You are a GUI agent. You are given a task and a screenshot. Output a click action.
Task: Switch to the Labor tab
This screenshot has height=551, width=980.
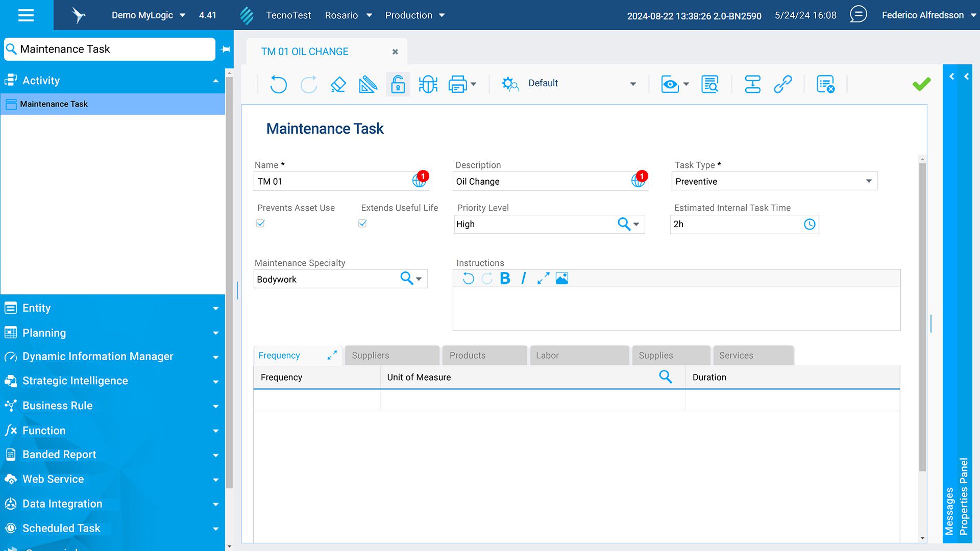(579, 356)
